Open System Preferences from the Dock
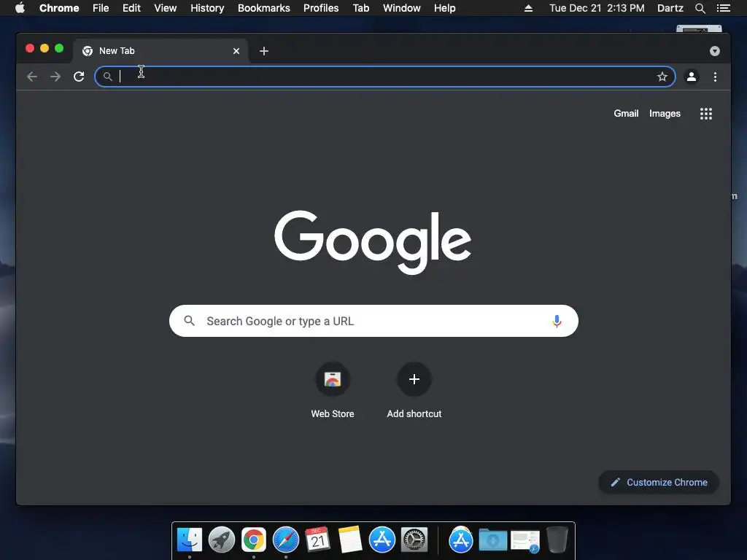 pos(414,540)
